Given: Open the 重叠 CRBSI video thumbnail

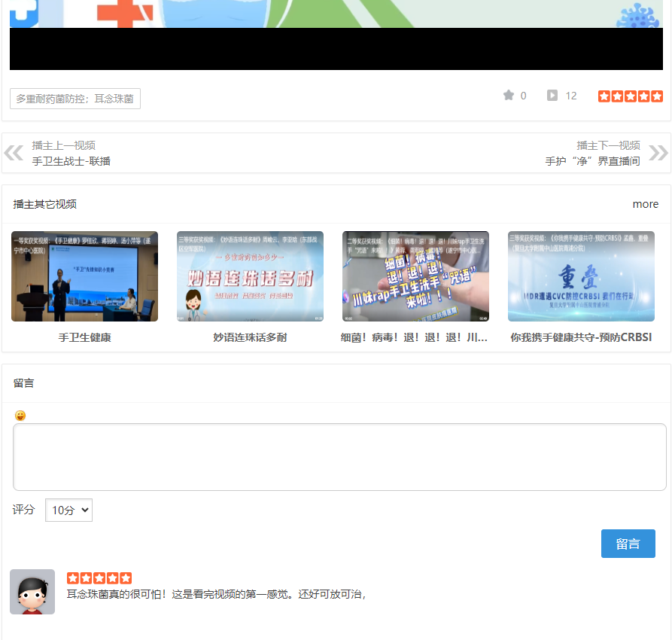Looking at the screenshot, I should point(581,276).
